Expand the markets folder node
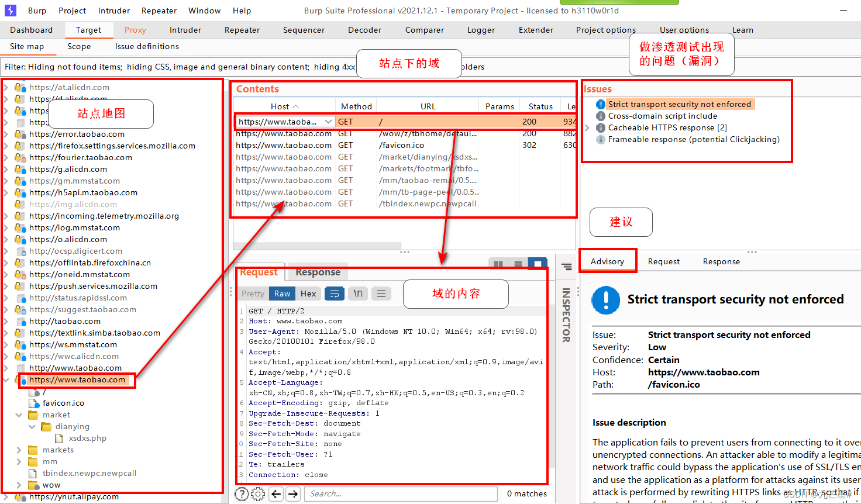The height and width of the screenshot is (504, 861). point(19,450)
